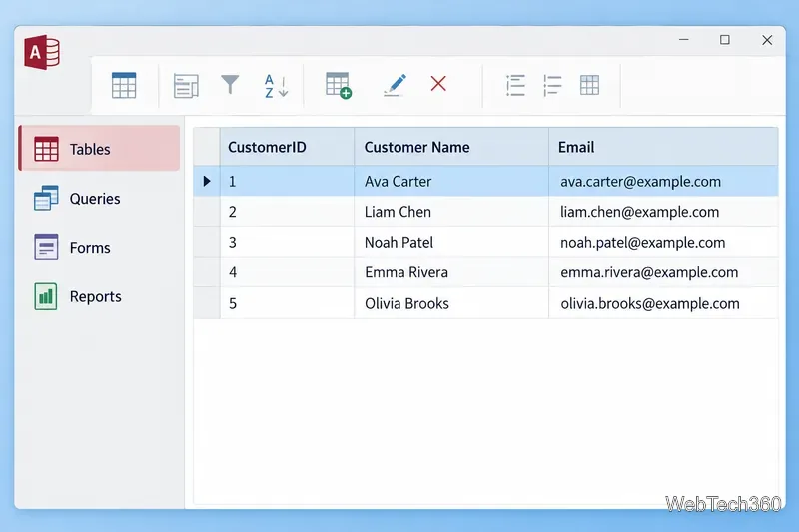Click the indented outline list icon
This screenshot has width=799, height=532.
click(x=552, y=85)
